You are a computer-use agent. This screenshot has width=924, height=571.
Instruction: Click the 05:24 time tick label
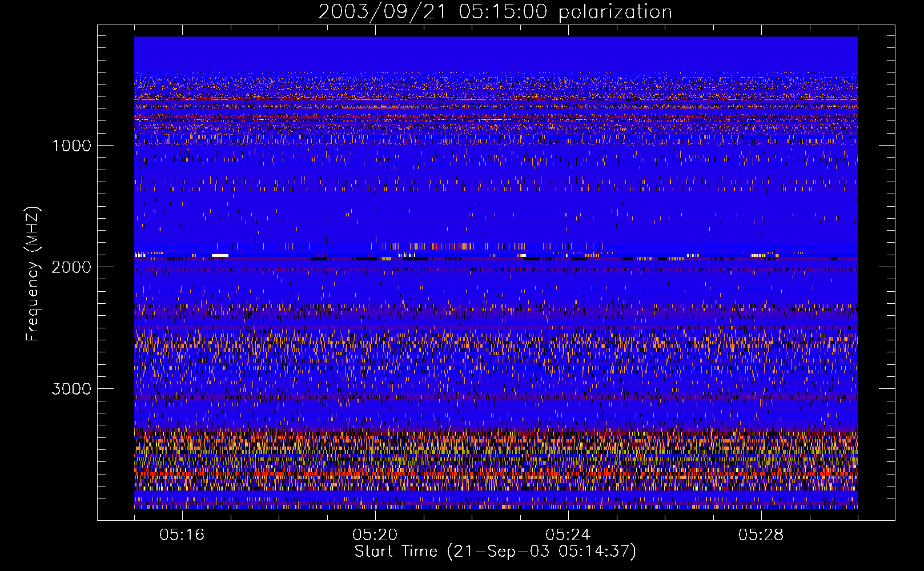tap(568, 535)
